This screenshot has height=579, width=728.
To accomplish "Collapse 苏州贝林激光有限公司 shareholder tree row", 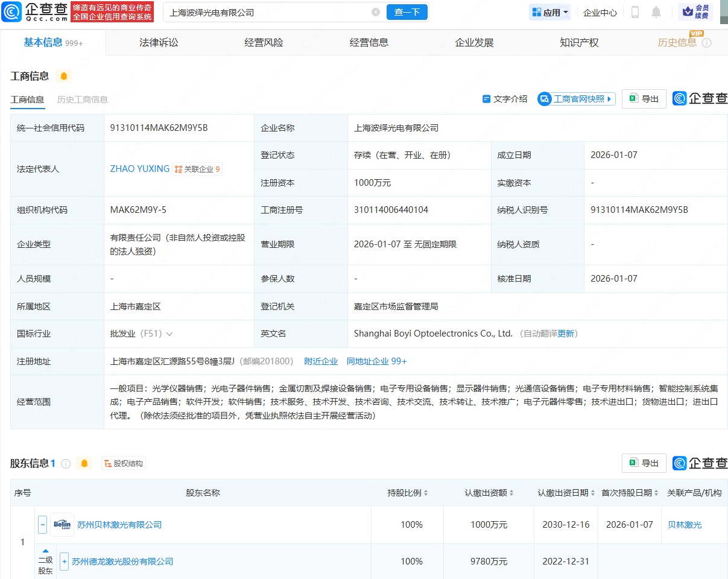I will (42, 524).
